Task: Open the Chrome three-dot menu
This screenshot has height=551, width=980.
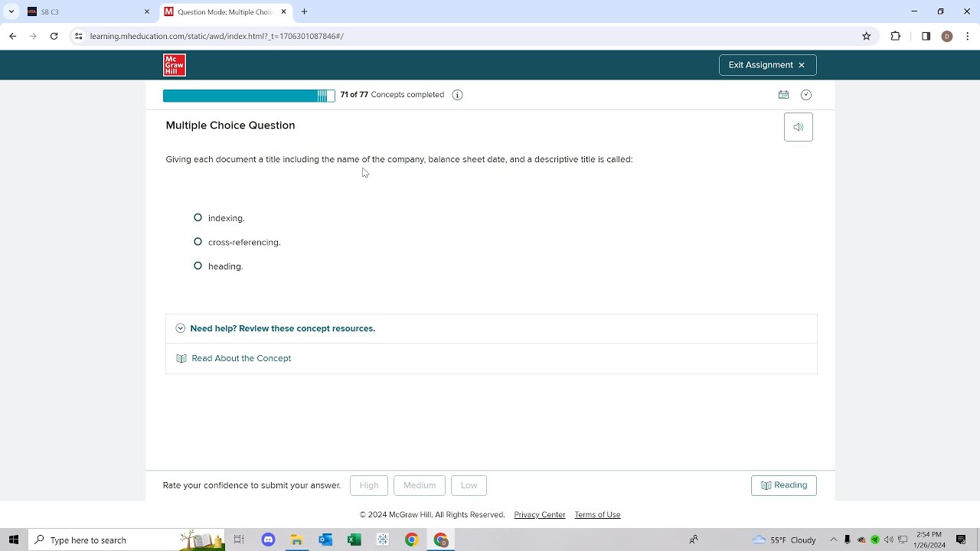Action: coord(968,36)
